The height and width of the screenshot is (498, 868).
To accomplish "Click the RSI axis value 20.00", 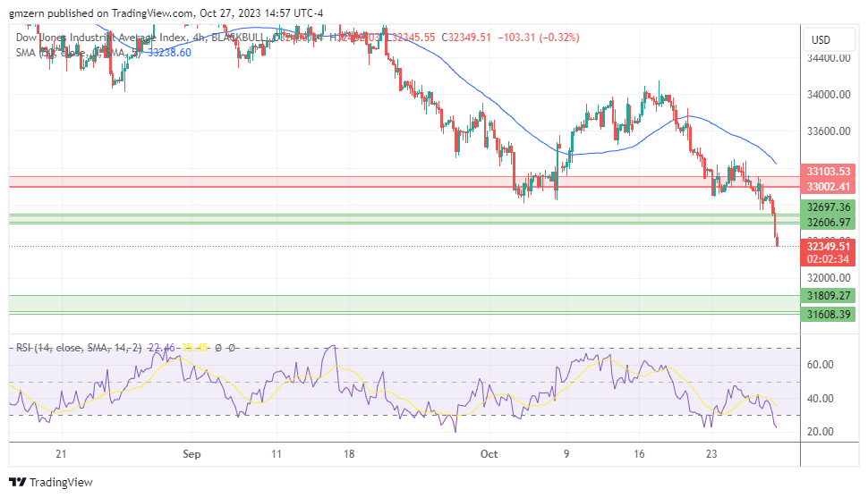I will pyautogui.click(x=821, y=432).
